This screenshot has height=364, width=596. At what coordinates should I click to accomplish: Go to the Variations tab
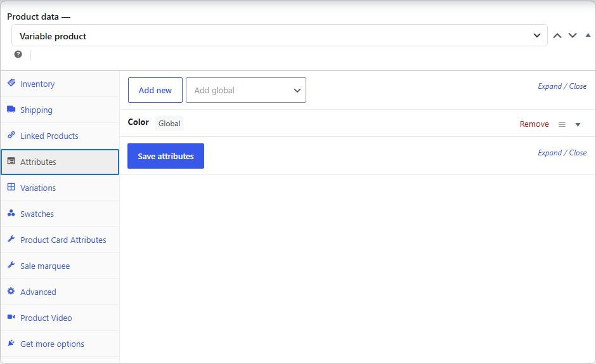click(60, 188)
